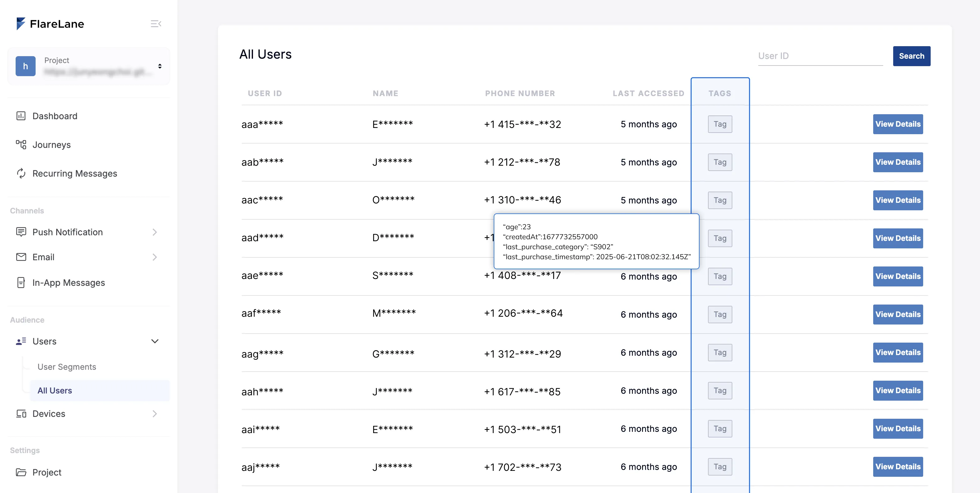Image resolution: width=980 pixels, height=493 pixels.
Task: View Details for user aai*****
Action: 898,428
